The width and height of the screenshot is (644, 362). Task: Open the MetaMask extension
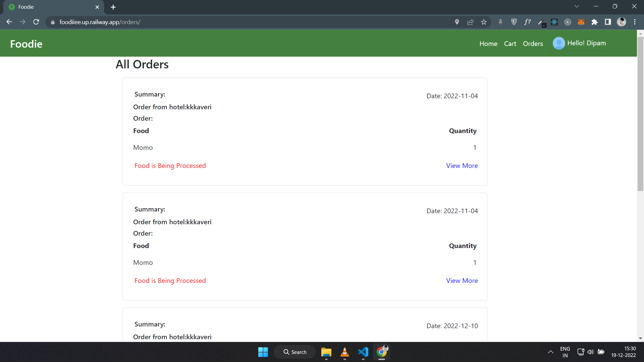[581, 22]
